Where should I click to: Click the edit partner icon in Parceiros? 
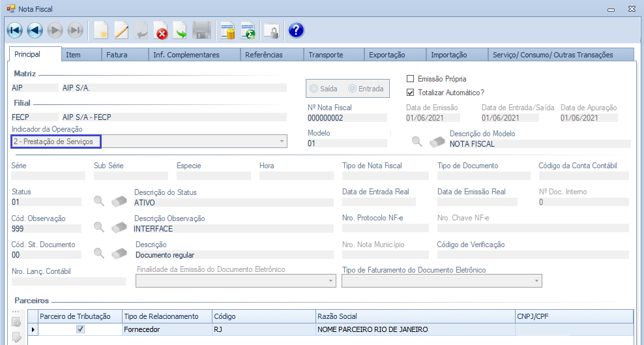(16, 337)
